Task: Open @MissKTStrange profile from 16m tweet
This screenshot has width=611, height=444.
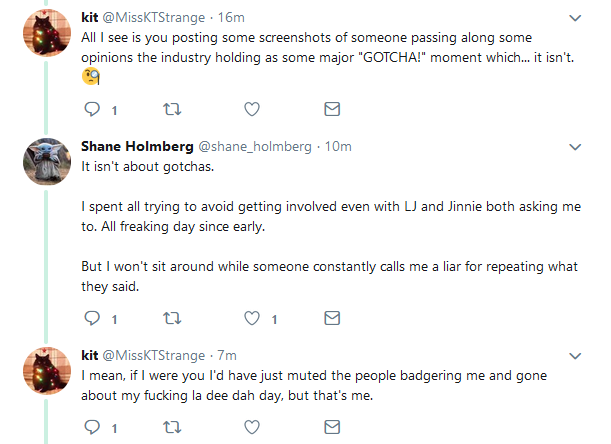Action: coord(154,18)
